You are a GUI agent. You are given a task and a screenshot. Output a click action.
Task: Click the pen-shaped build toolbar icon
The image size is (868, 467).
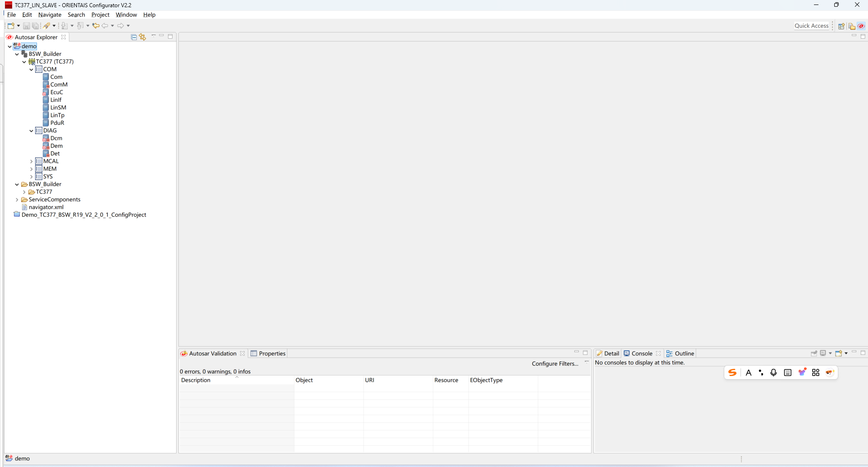46,26
